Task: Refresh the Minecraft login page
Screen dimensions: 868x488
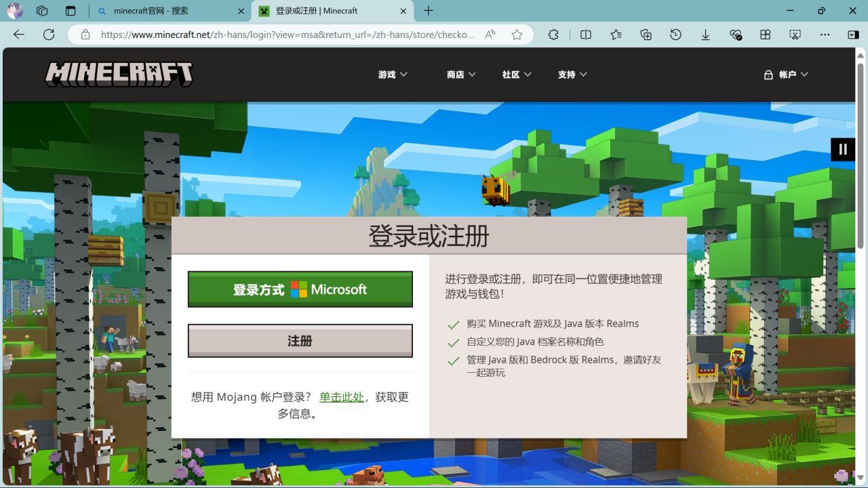Action: (49, 35)
